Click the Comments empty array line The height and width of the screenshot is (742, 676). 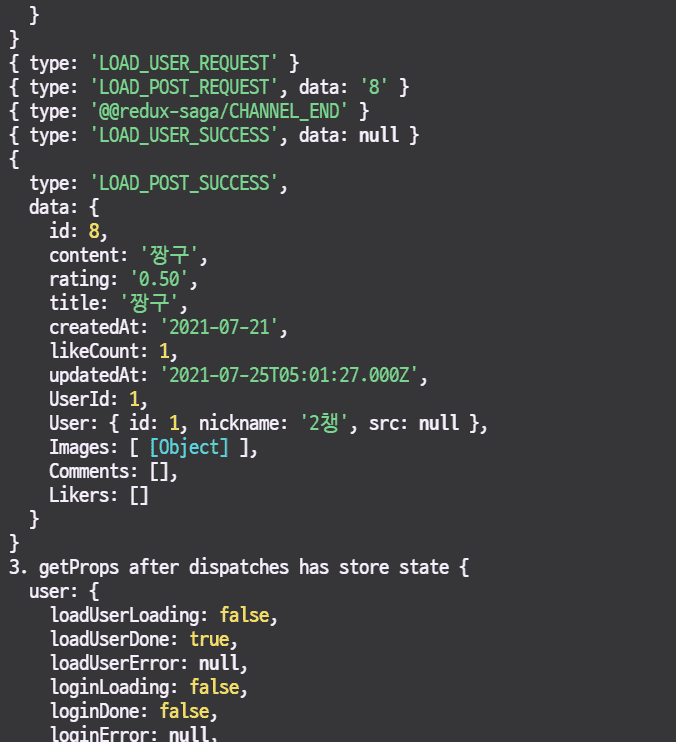pyautogui.click(x=113, y=471)
